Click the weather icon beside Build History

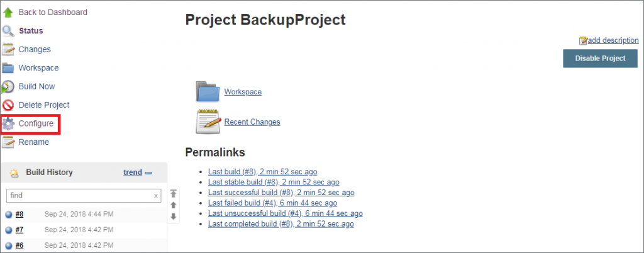click(14, 173)
